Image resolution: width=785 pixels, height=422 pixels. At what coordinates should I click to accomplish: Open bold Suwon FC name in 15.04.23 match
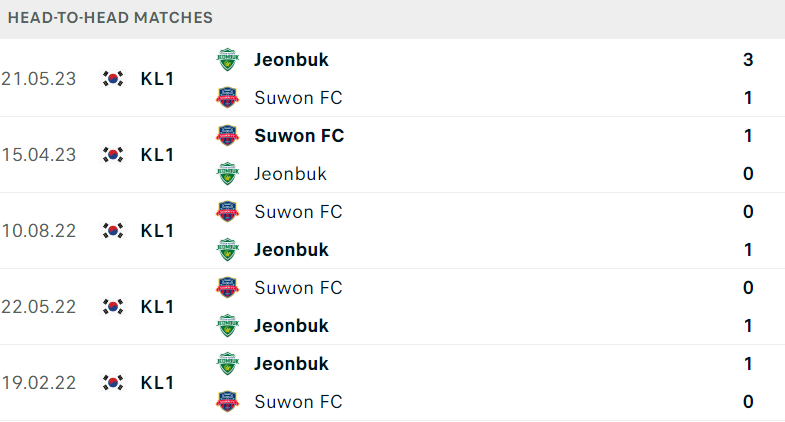tap(299, 136)
